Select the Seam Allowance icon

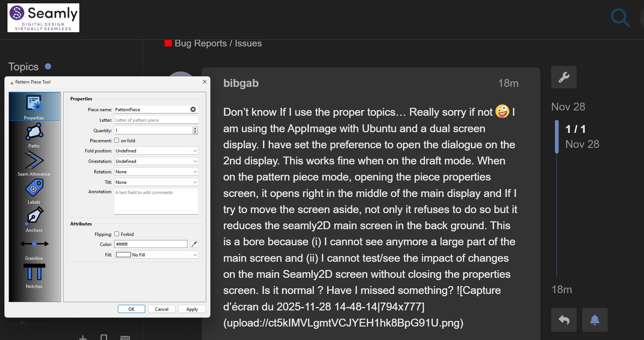tap(34, 161)
